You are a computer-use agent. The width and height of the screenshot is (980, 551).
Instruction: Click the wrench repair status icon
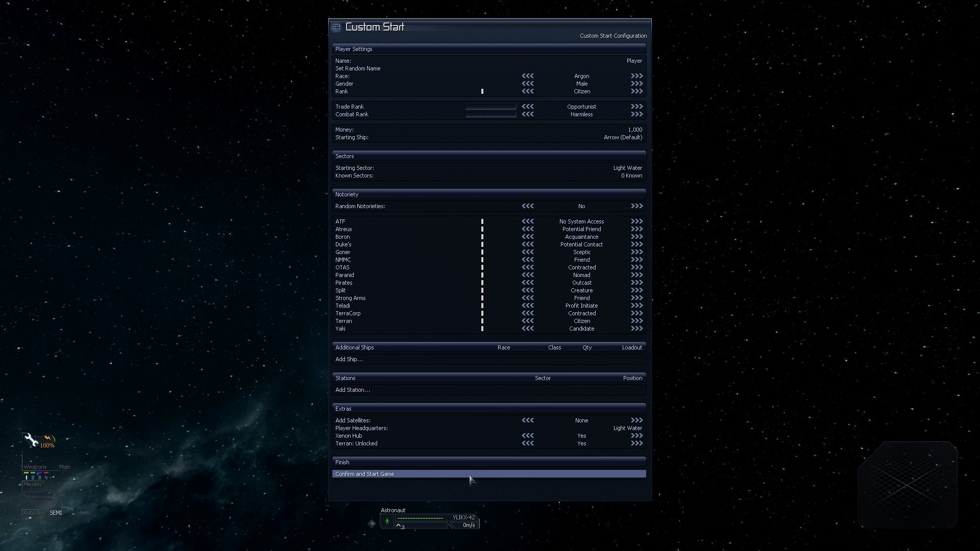pos(31,440)
